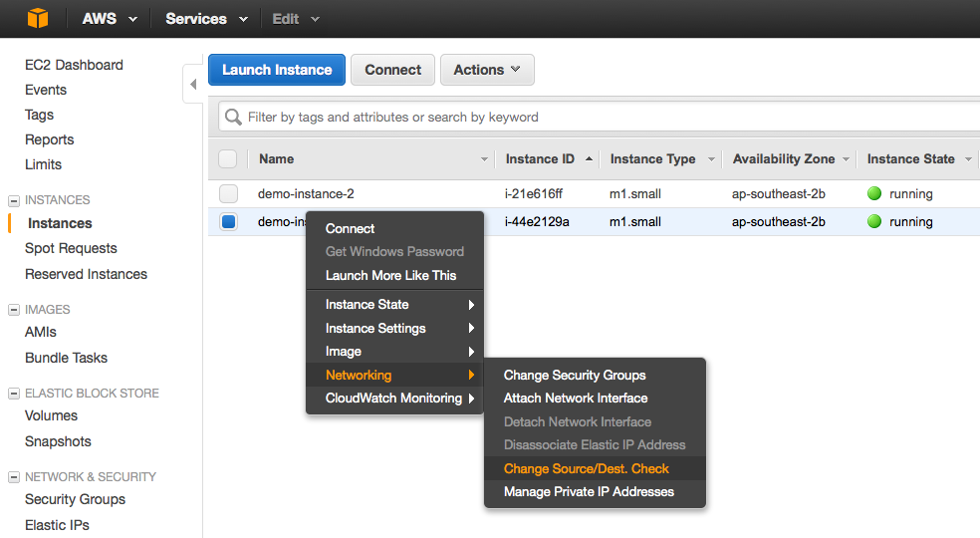
Task: Open Security Groups in sidebar
Action: tap(75, 499)
